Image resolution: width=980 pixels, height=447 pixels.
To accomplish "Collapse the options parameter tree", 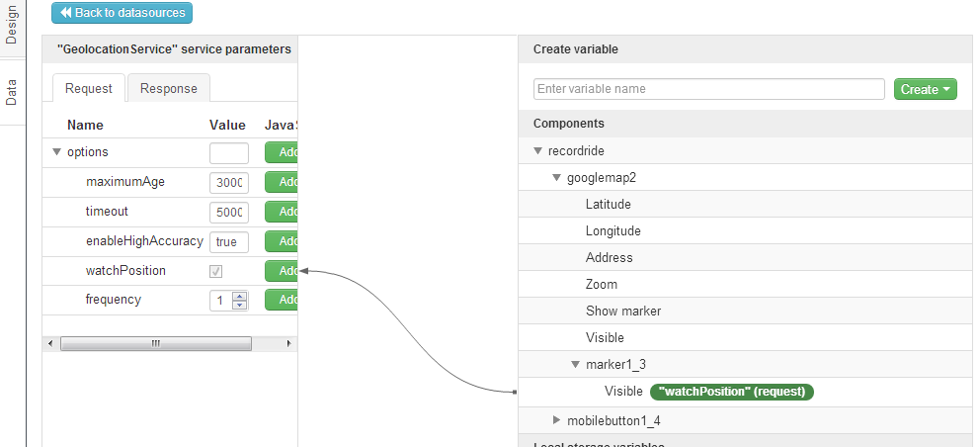I will (56, 152).
